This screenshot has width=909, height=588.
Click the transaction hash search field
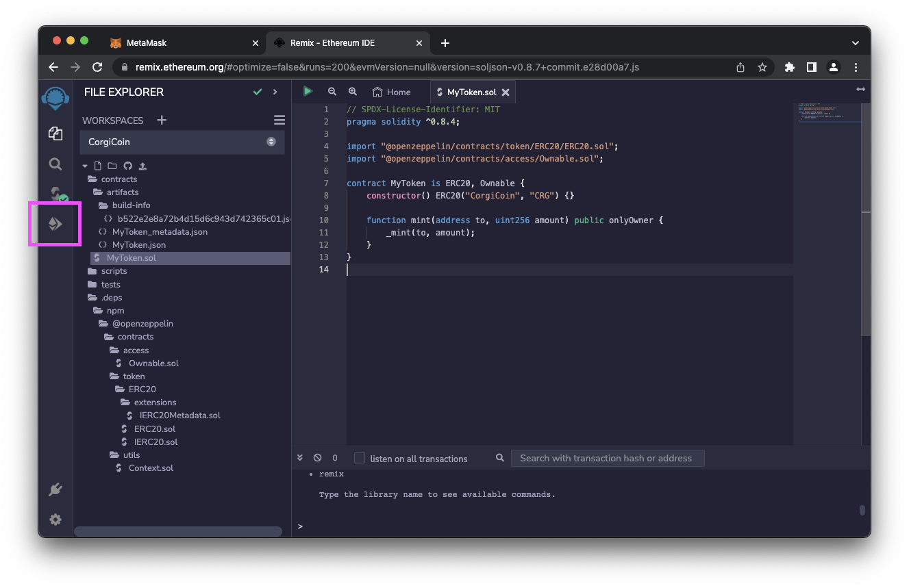coord(608,458)
